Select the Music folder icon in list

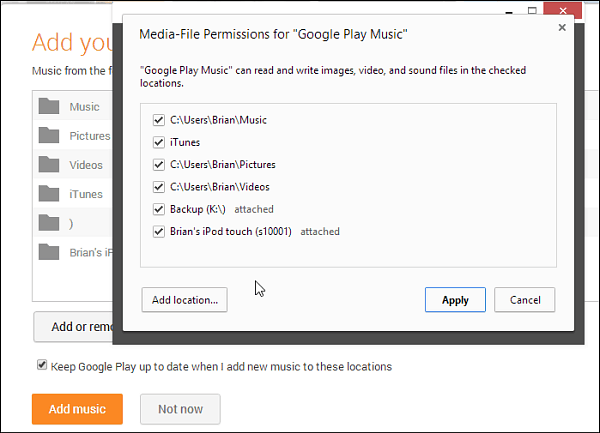(49, 106)
